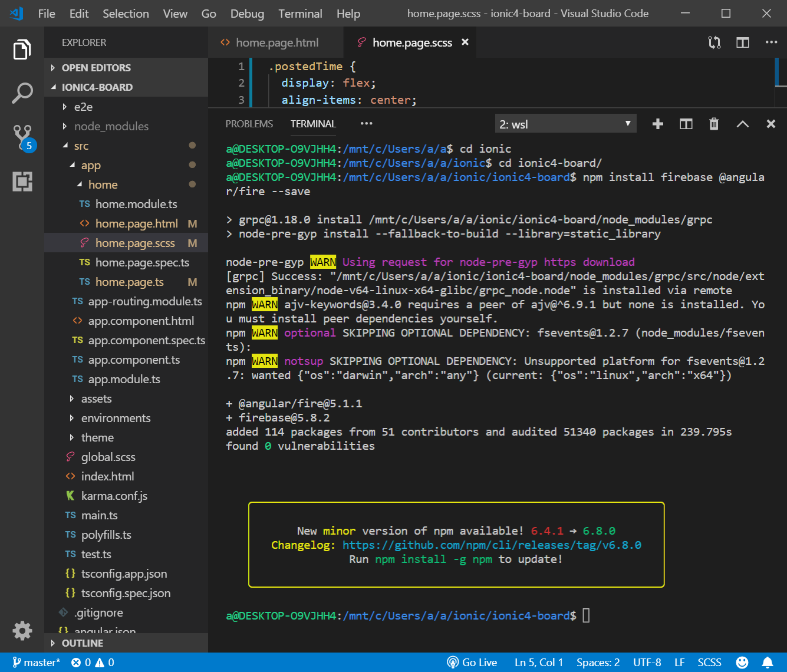
Task: Open notifications bell in status bar
Action: (x=768, y=663)
